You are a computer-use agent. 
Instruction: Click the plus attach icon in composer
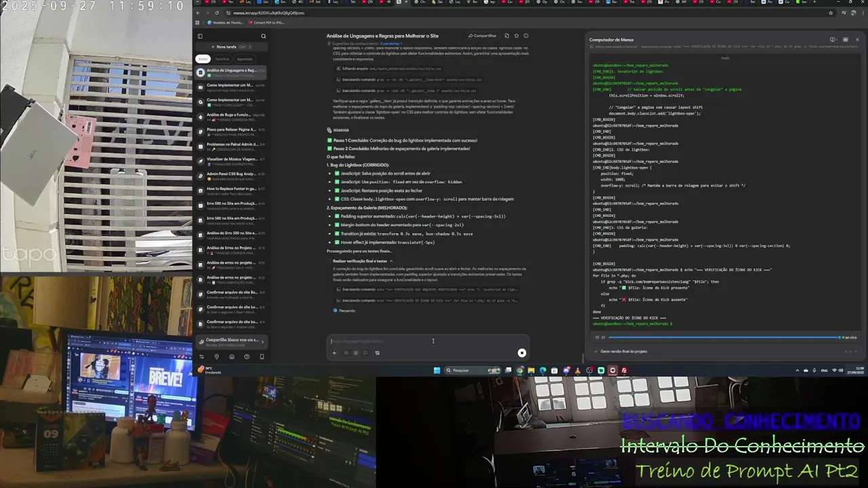tap(334, 352)
